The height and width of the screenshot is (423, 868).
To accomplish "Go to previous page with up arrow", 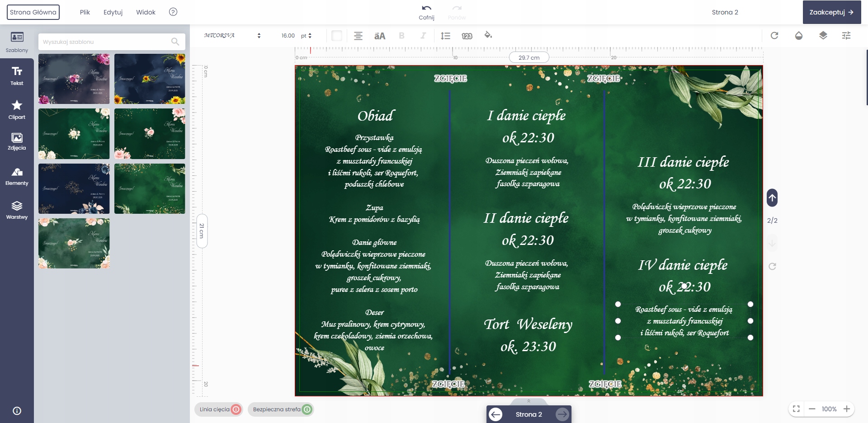I will click(x=772, y=197).
